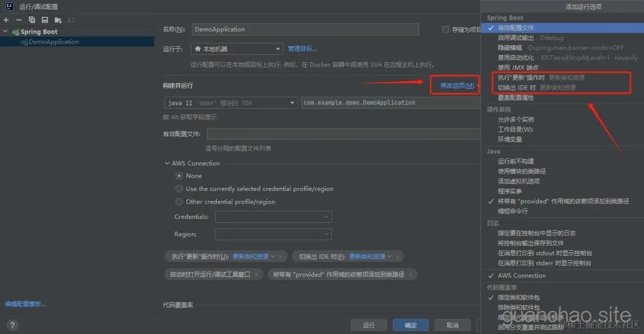This screenshot has height=334, width=644.
Task: Choose 允许多个实例 option
Action: (562, 119)
